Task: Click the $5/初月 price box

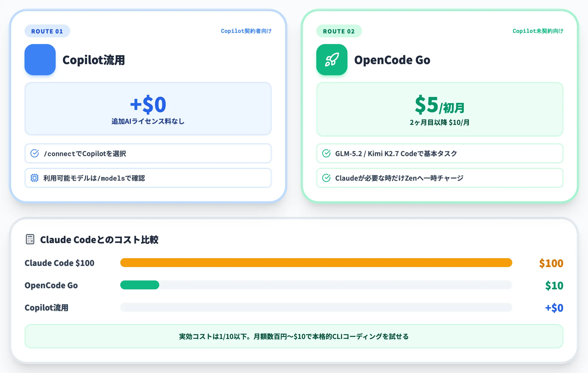Action: (440, 109)
